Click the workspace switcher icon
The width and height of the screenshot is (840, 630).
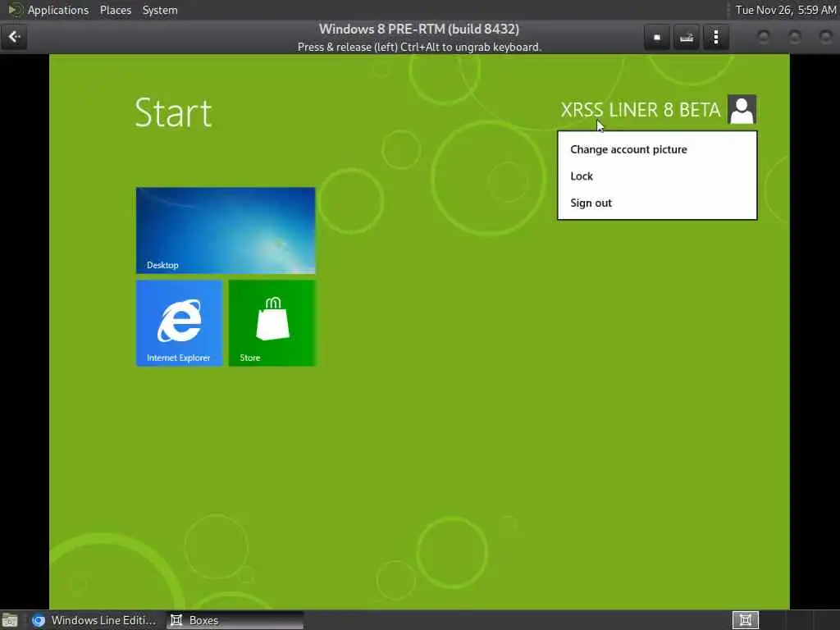745,620
